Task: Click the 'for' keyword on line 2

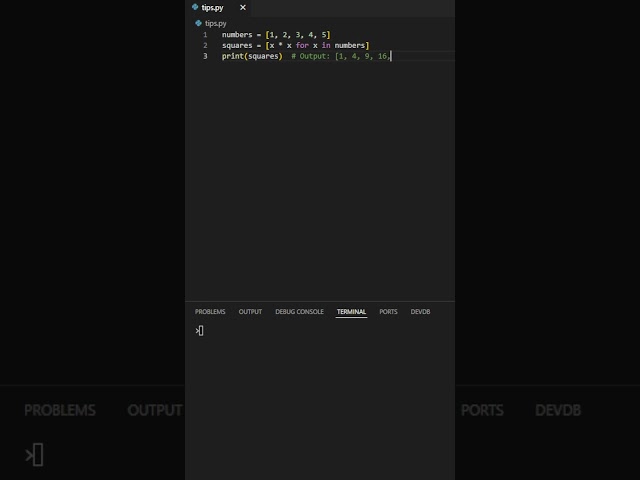Action: (302, 45)
